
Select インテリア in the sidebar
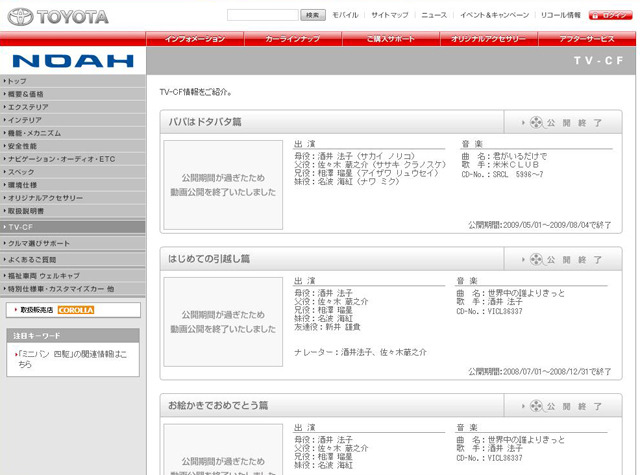[x=73, y=120]
